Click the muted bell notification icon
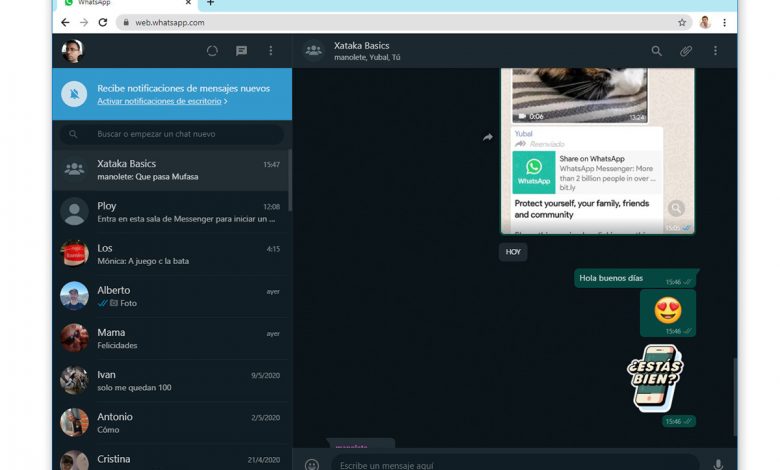Image resolution: width=780 pixels, height=470 pixels. click(x=74, y=94)
